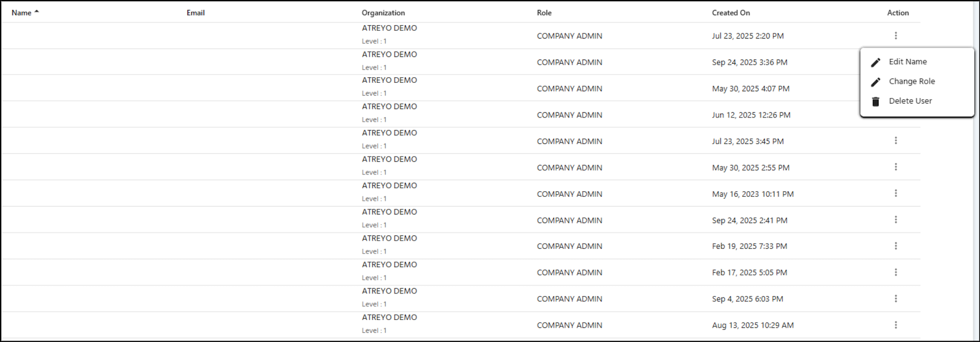Open actions menu for Sep 4, 2025 row
The height and width of the screenshot is (342, 980).
point(895,299)
